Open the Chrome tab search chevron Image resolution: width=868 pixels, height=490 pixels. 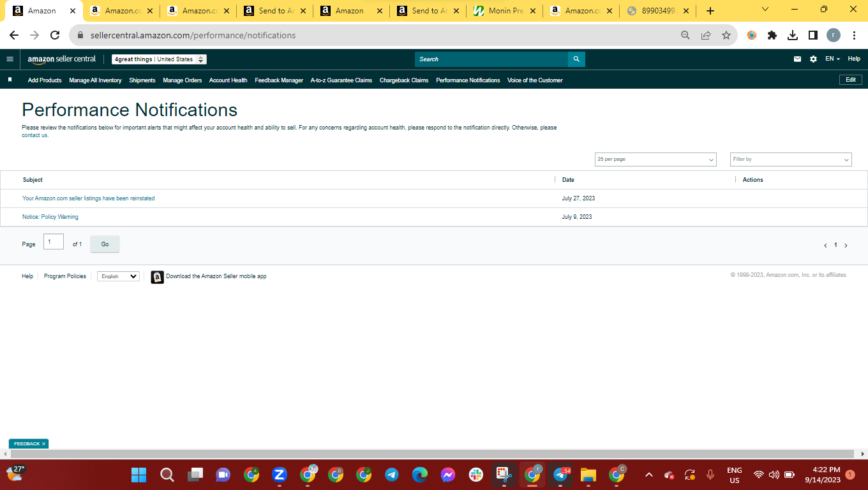(765, 10)
